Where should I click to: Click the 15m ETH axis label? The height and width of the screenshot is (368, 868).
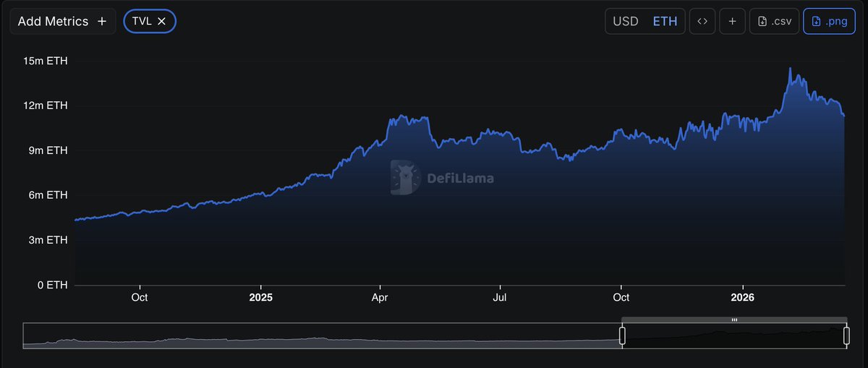[46, 61]
